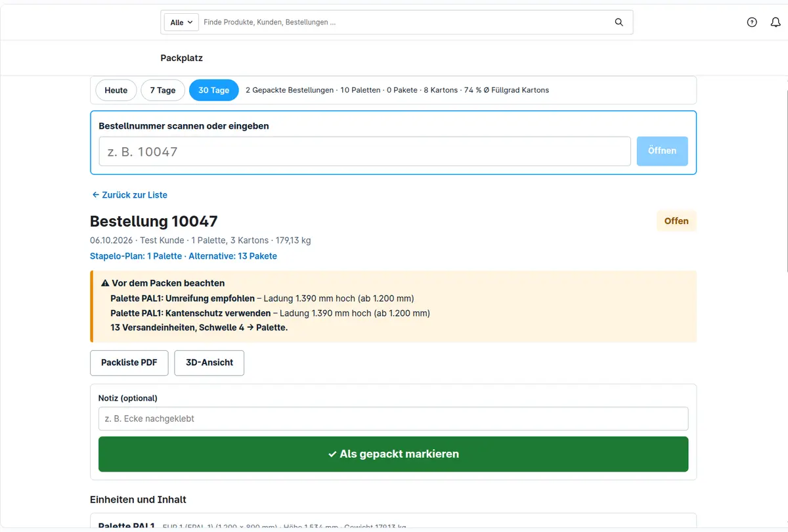Select the '7 Tage' time range filter

pyautogui.click(x=163, y=90)
